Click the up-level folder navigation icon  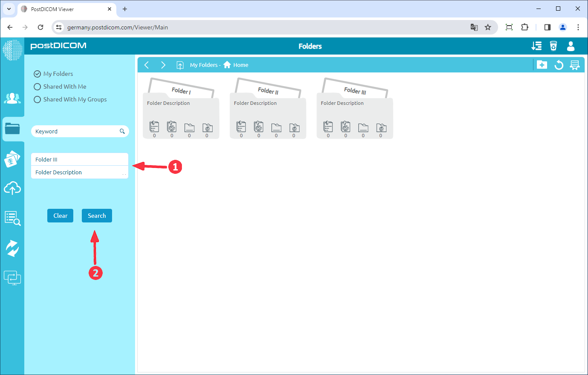coord(180,65)
